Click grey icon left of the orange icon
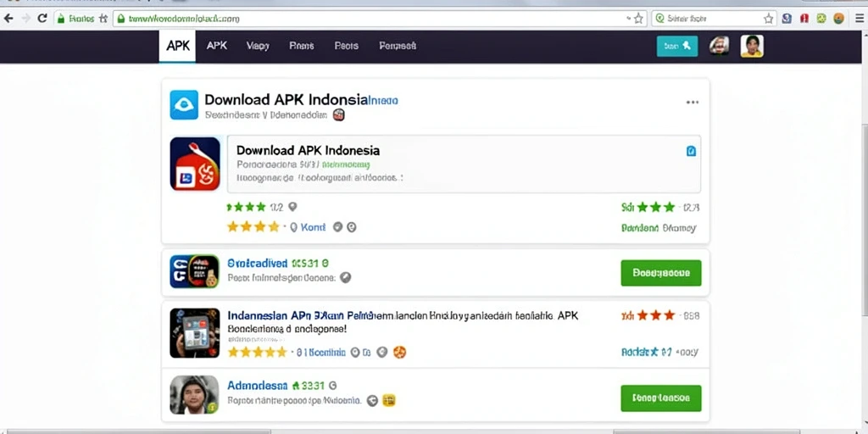This screenshot has height=434, width=868. pos(381,352)
